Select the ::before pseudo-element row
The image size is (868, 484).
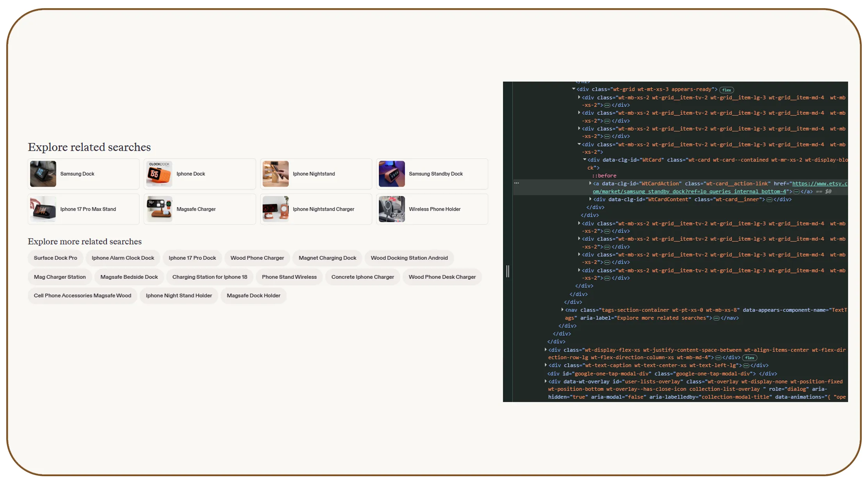[x=604, y=176]
